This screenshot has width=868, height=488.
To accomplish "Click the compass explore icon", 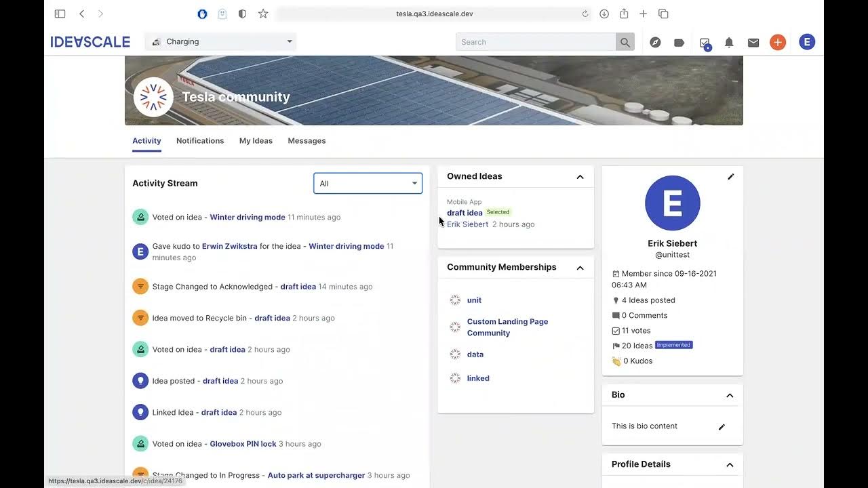I will click(x=655, y=42).
